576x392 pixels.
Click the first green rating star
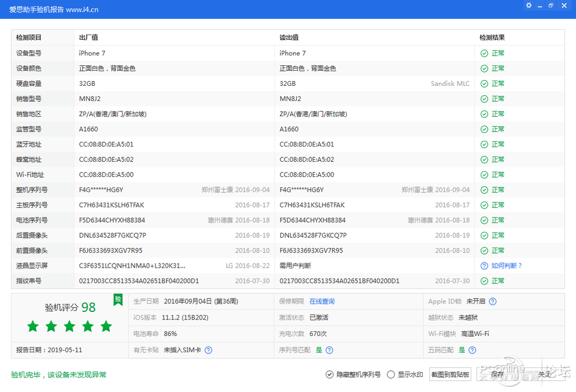[33, 326]
